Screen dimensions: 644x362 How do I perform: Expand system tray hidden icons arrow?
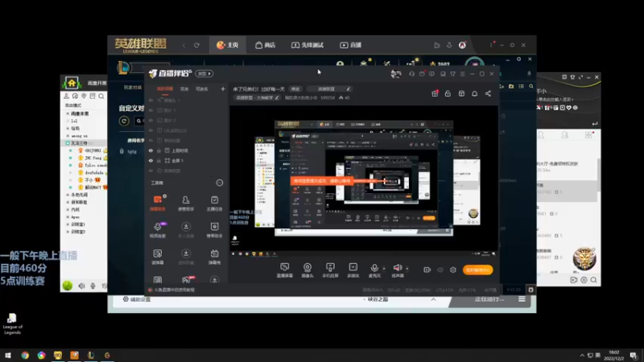[x=582, y=356]
